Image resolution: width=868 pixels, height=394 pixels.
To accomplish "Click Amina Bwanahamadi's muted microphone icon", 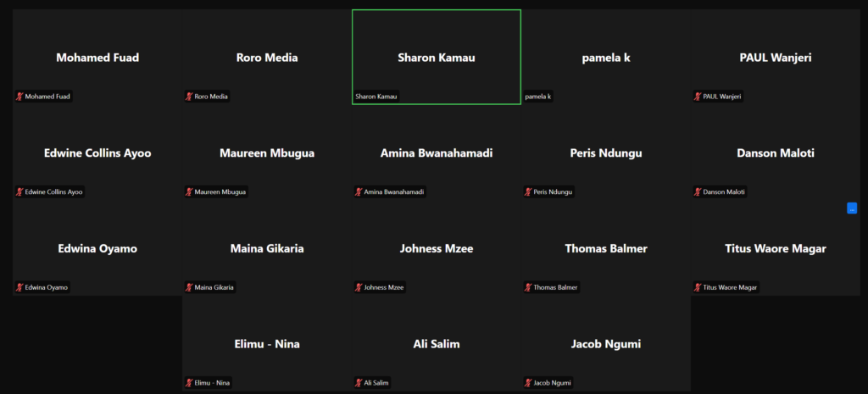I will 359,192.
